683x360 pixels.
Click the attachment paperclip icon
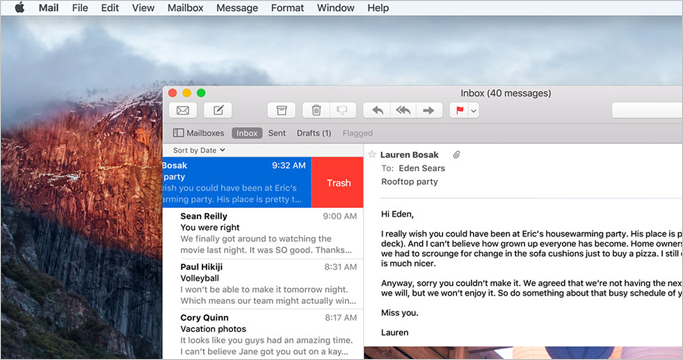[x=456, y=155]
